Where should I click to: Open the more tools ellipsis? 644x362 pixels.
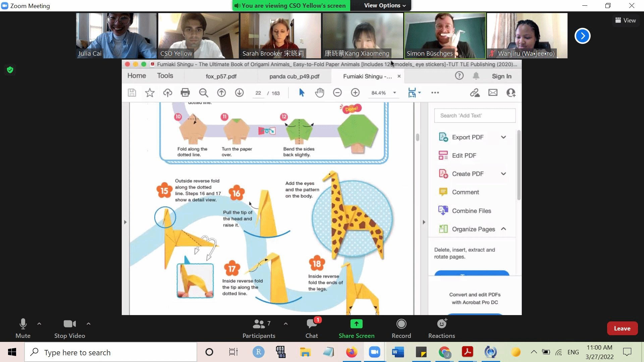tap(435, 93)
